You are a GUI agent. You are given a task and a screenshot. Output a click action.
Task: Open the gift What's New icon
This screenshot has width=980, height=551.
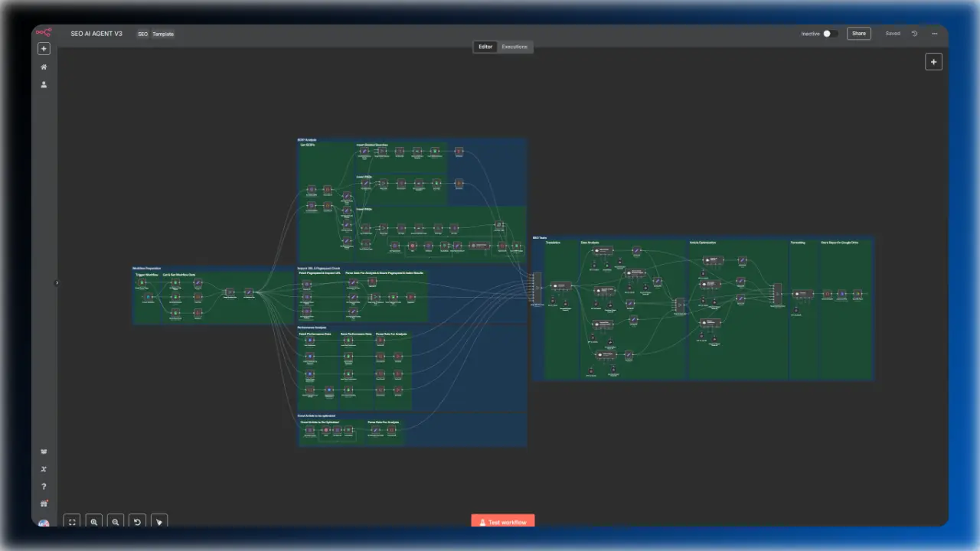(x=44, y=504)
